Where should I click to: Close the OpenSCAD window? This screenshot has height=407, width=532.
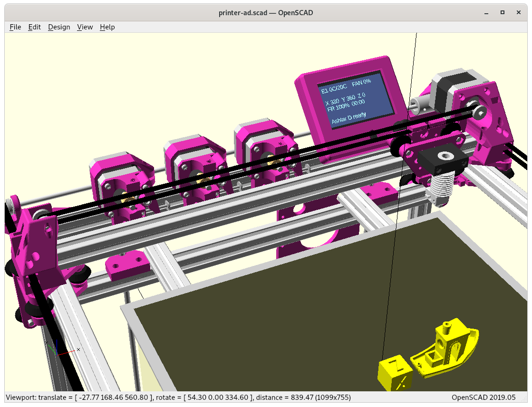pyautogui.click(x=520, y=13)
